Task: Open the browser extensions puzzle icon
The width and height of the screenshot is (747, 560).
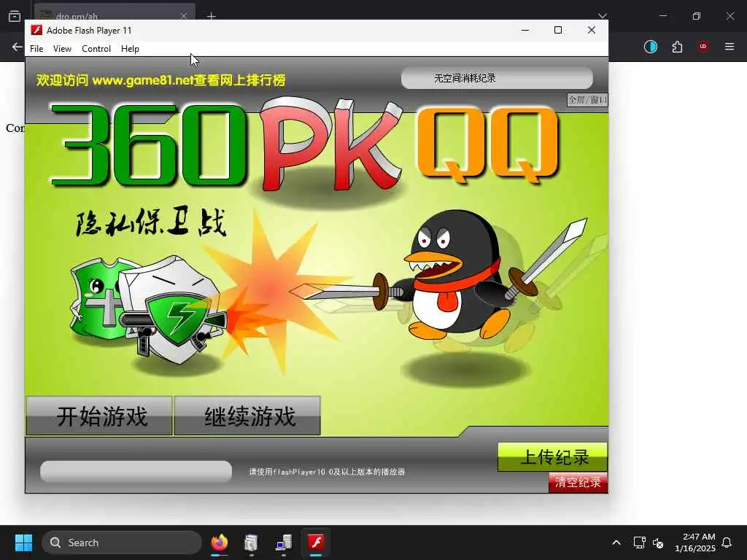Action: pyautogui.click(x=677, y=47)
